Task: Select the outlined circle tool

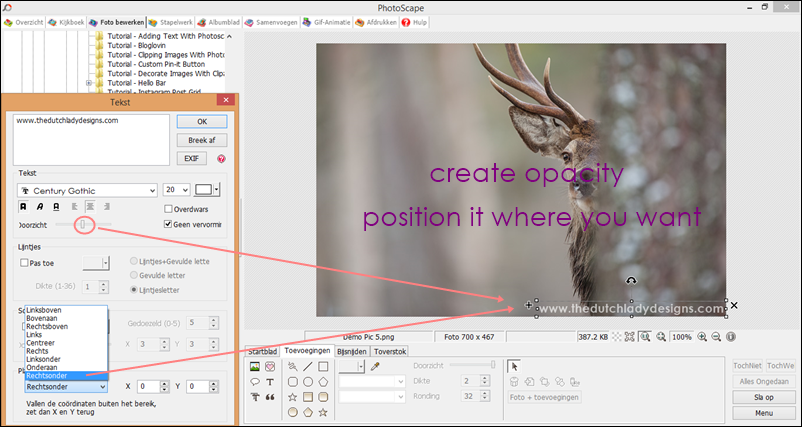Action: click(308, 382)
